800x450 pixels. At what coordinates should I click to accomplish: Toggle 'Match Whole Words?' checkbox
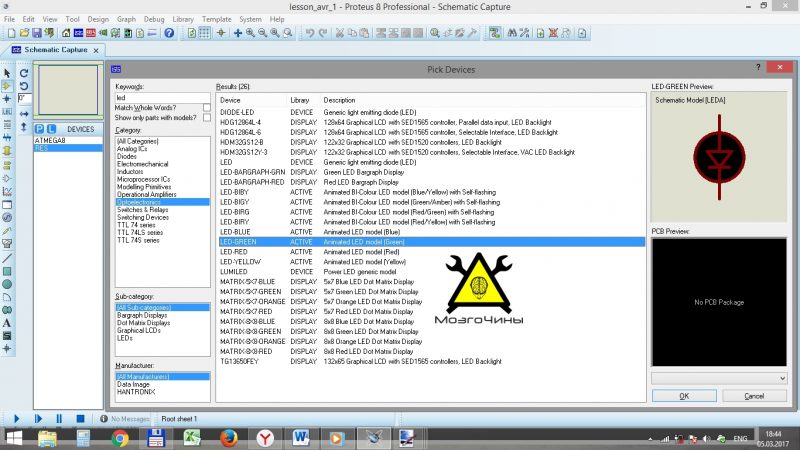click(x=207, y=108)
